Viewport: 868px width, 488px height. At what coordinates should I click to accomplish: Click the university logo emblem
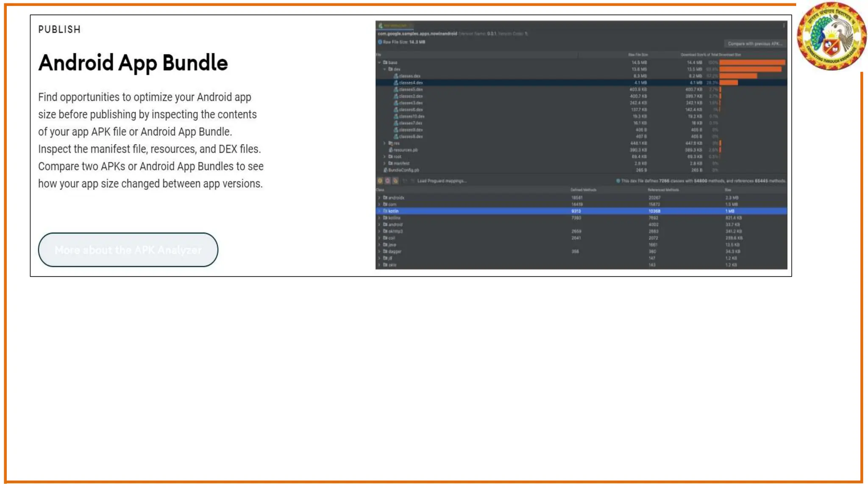[x=831, y=36]
